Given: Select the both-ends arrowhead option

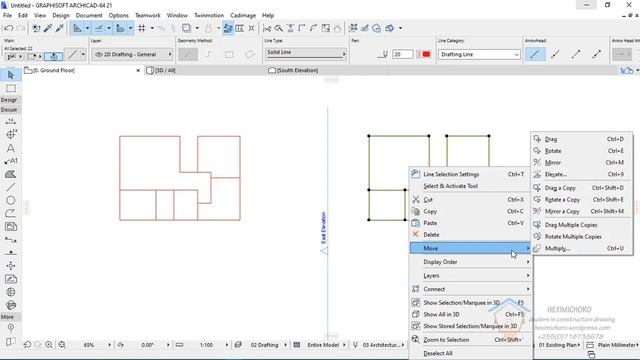Looking at the screenshot, I should pyautogui.click(x=596, y=54).
